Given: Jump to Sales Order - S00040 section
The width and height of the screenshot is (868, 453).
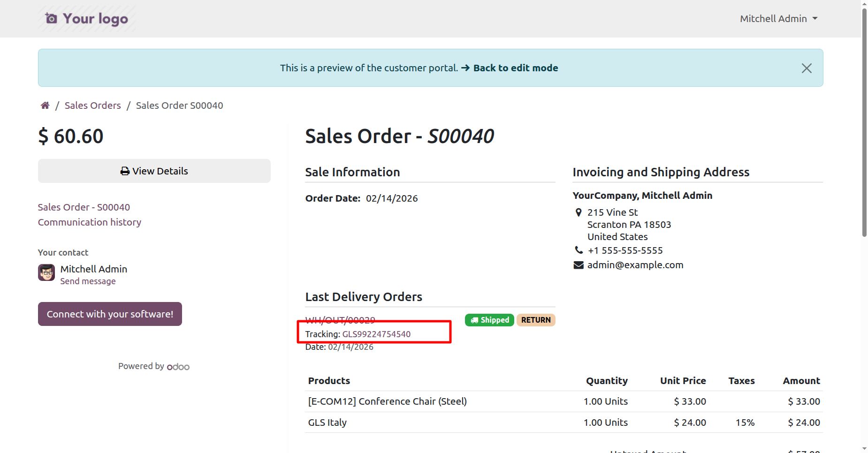Looking at the screenshot, I should click(x=84, y=207).
